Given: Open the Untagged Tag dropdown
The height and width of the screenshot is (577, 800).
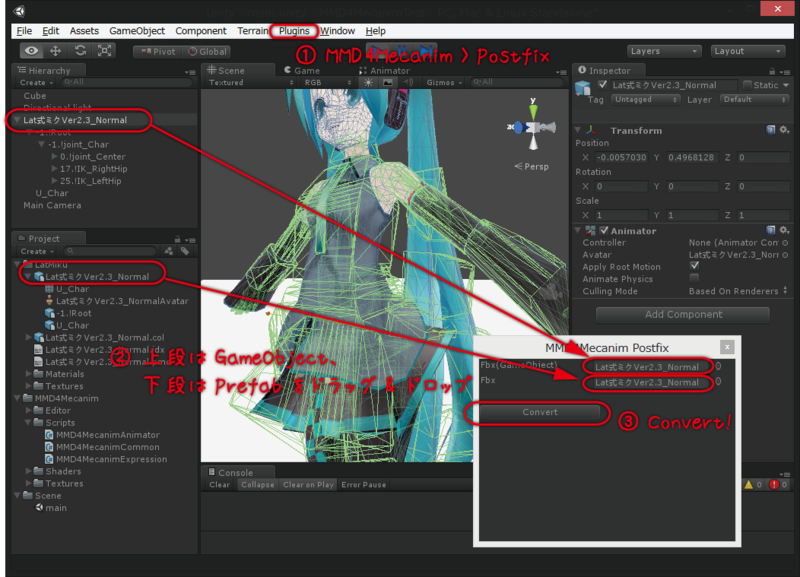Looking at the screenshot, I should click(x=645, y=100).
